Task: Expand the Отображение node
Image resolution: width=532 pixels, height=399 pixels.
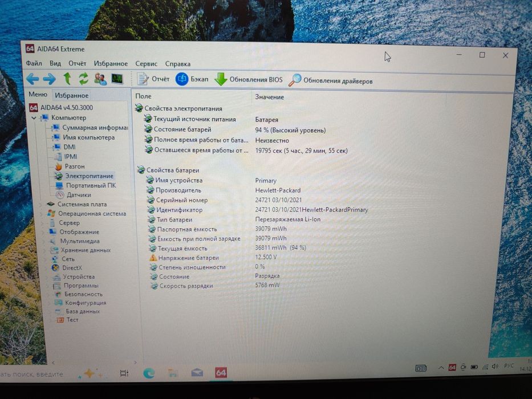Action: [43, 232]
